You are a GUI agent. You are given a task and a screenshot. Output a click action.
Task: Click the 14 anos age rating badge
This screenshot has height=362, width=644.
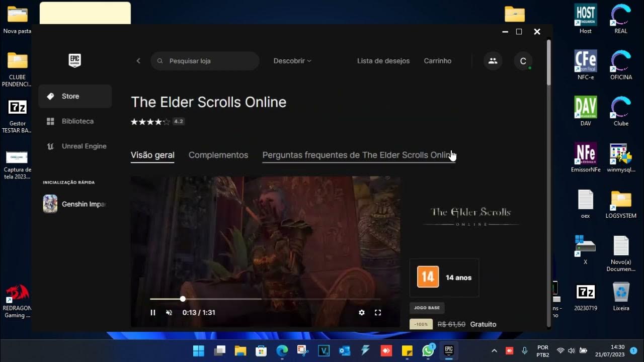tap(444, 278)
